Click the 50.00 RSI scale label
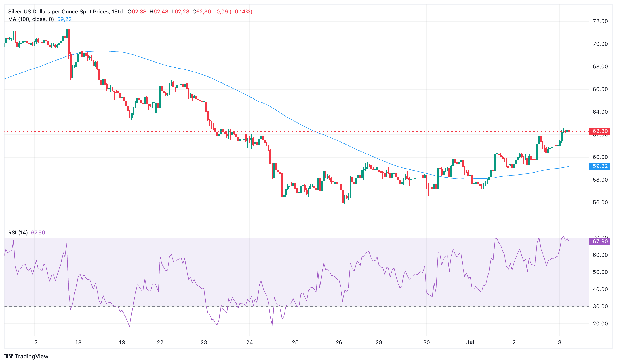 600,272
